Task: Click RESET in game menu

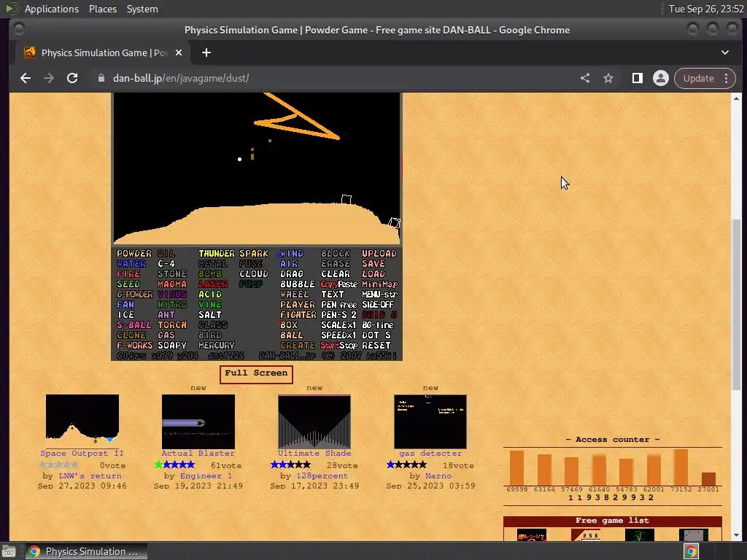Action: tap(376, 346)
